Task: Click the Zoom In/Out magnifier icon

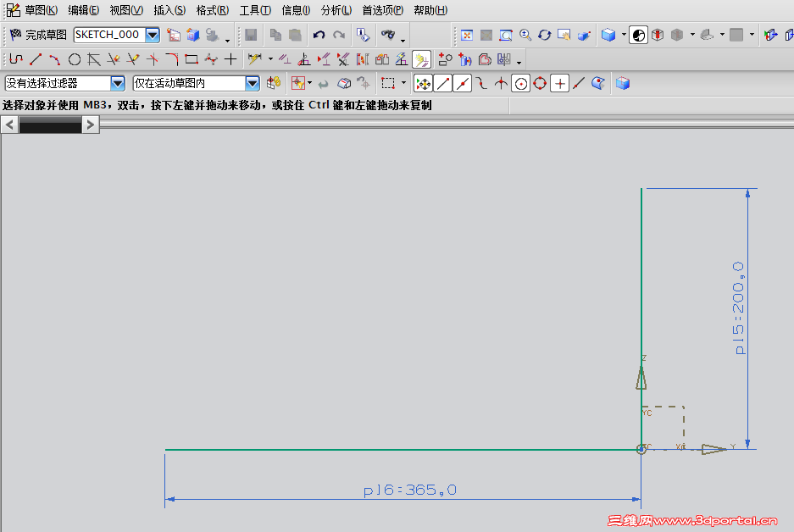Action: pyautogui.click(x=525, y=35)
